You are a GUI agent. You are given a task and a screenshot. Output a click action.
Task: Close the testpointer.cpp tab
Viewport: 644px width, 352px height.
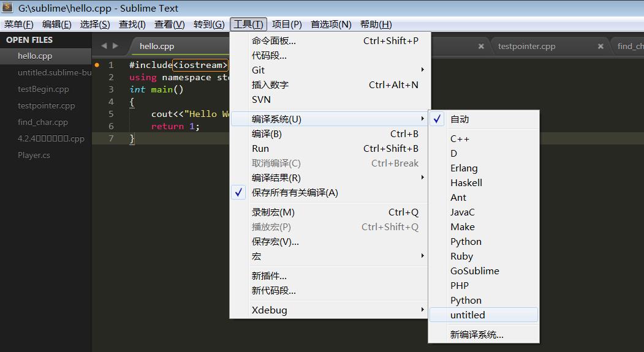tap(600, 47)
